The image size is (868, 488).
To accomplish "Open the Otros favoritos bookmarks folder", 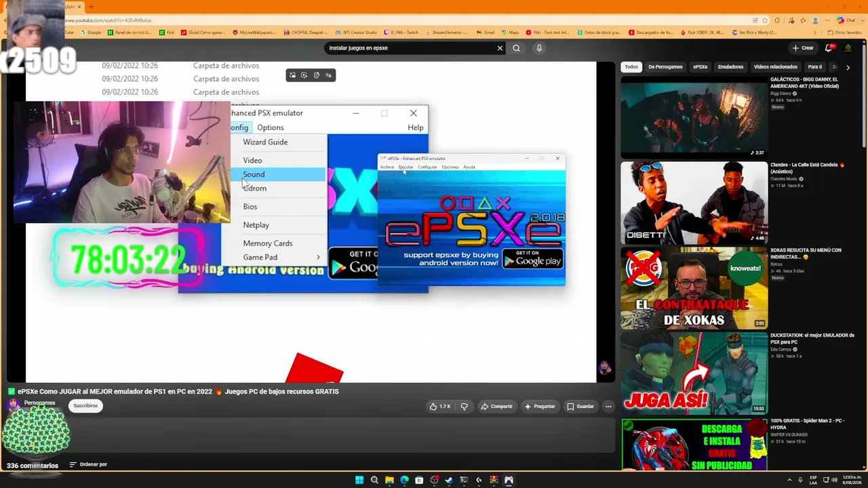I will pyautogui.click(x=845, y=33).
